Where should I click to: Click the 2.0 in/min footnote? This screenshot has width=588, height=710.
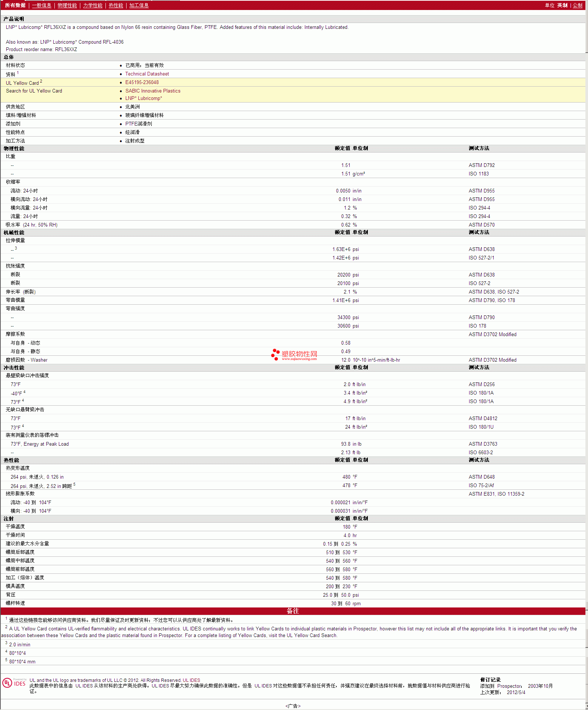[x=20, y=645]
